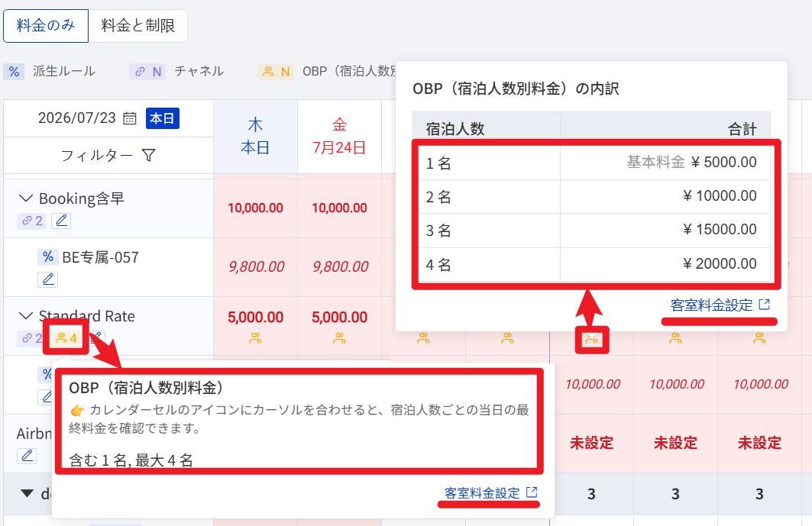This screenshot has height=526, width=812.
Task: Open the calendar date picker icon
Action: tap(129, 118)
